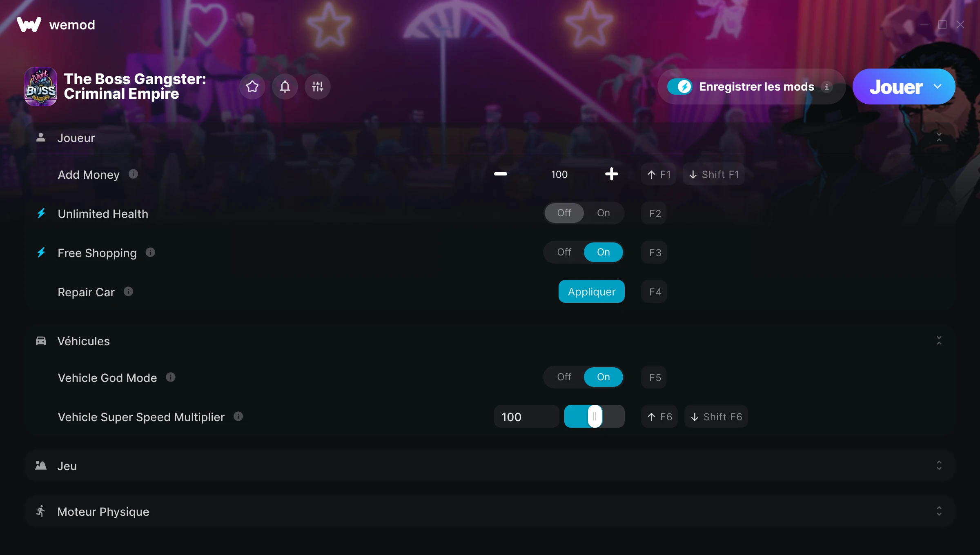Click the info icon beside Add Money
This screenshot has height=555, width=980.
(x=133, y=174)
